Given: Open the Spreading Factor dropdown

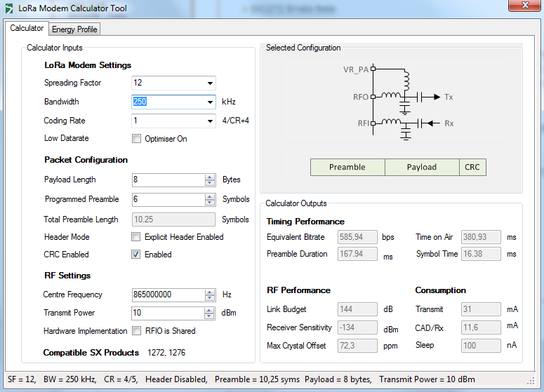Looking at the screenshot, I should pyautogui.click(x=210, y=83).
